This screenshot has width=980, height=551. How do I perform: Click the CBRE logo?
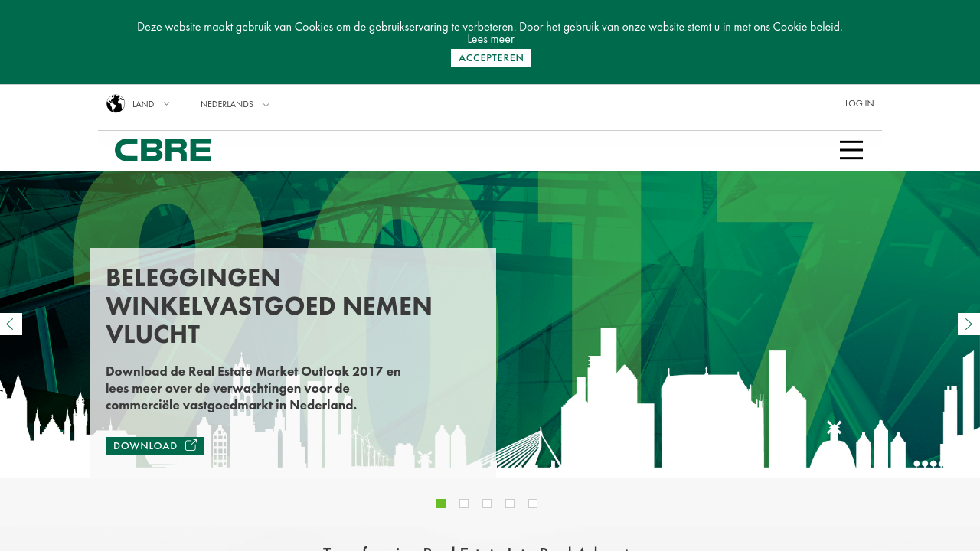point(162,150)
